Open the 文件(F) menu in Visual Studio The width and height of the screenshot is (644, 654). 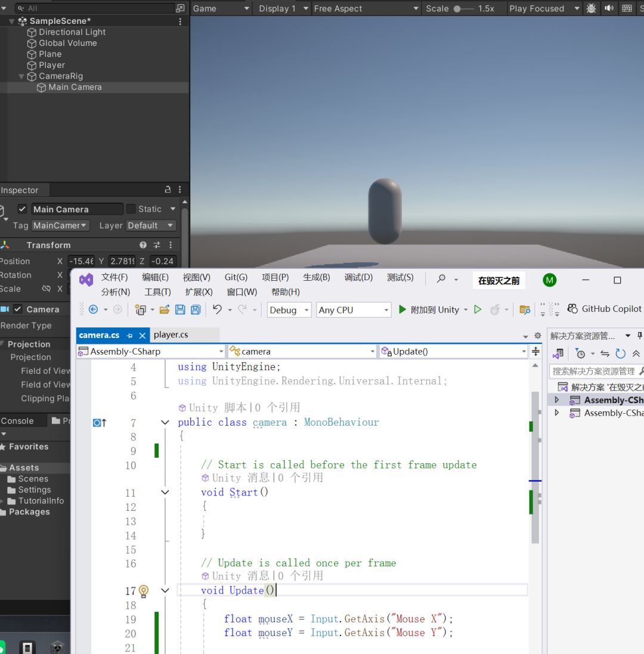pyautogui.click(x=114, y=277)
